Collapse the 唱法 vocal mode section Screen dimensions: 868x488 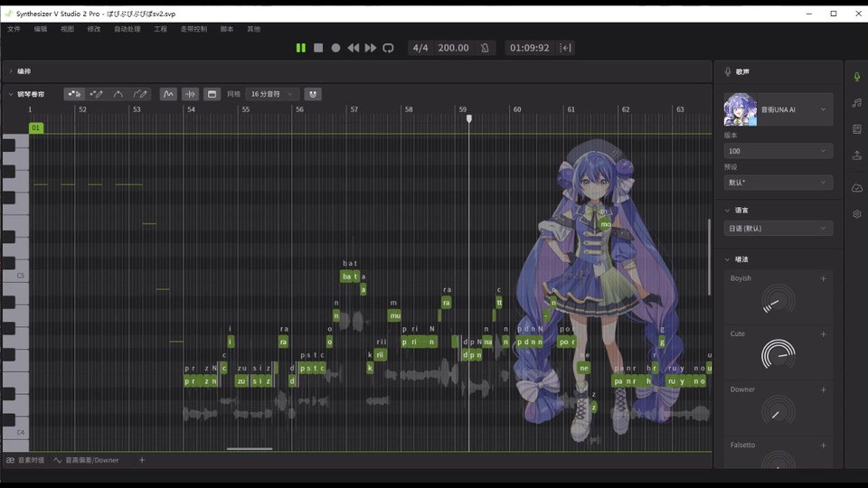pyautogui.click(x=727, y=259)
